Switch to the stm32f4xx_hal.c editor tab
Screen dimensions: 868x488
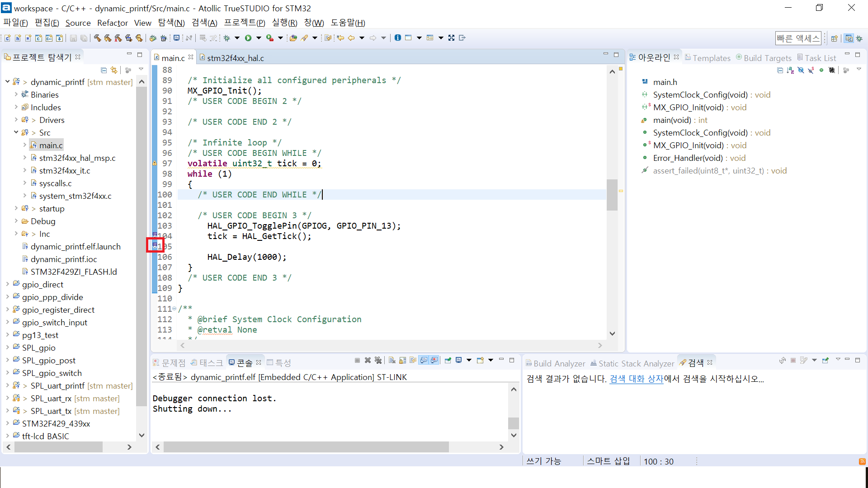coord(235,58)
